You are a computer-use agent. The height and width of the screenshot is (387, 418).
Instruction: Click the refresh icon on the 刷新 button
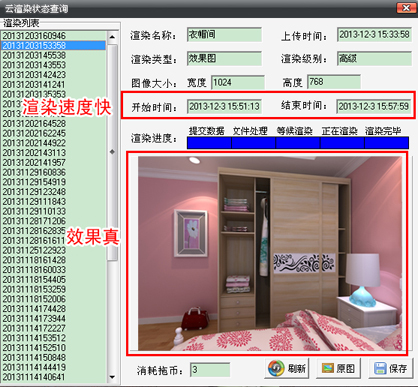click(x=276, y=368)
